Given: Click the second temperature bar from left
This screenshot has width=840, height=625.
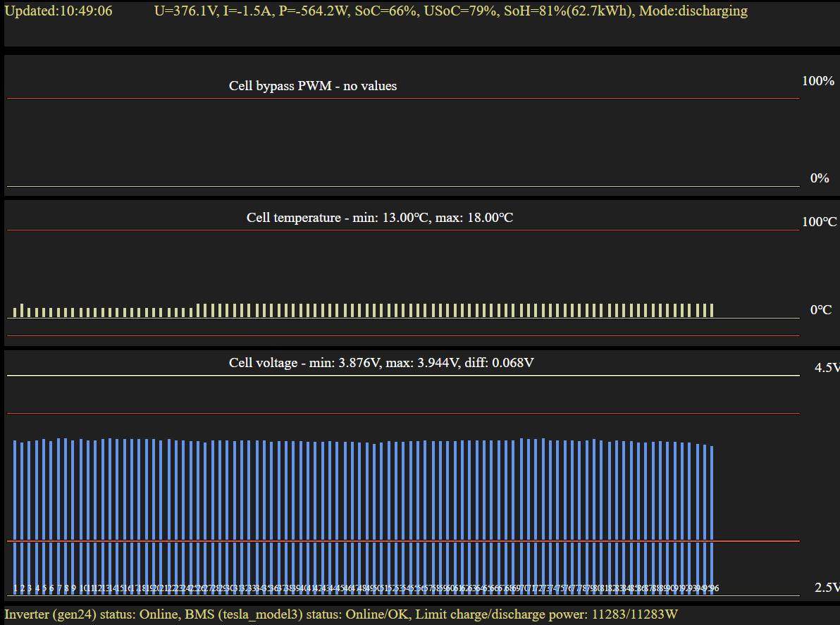Looking at the screenshot, I should point(22,311).
